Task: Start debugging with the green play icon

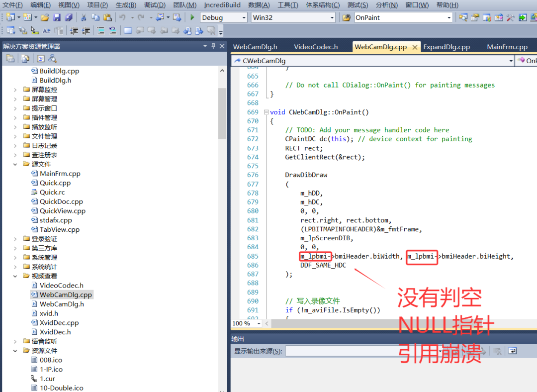Action: [x=192, y=17]
